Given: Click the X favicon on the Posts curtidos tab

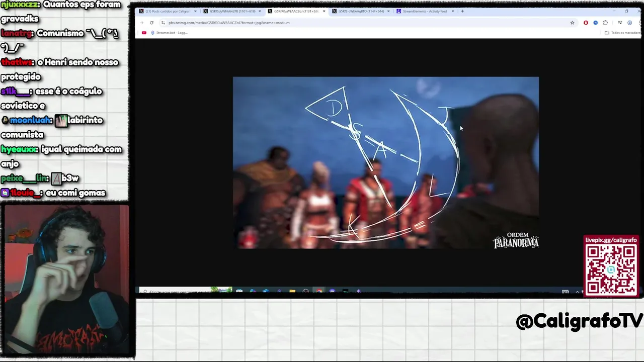Looking at the screenshot, I should click(x=141, y=11).
